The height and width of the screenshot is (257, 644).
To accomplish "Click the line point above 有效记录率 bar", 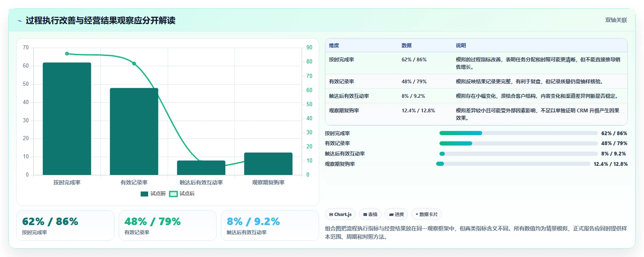I will [134, 63].
